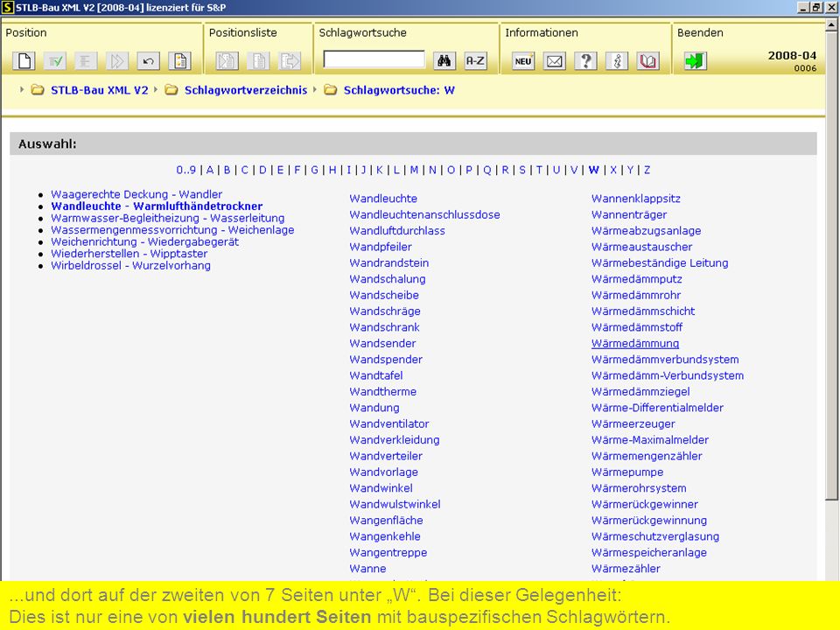Select letter W in alphabet index
This screenshot has width=840, height=630.
593,170
